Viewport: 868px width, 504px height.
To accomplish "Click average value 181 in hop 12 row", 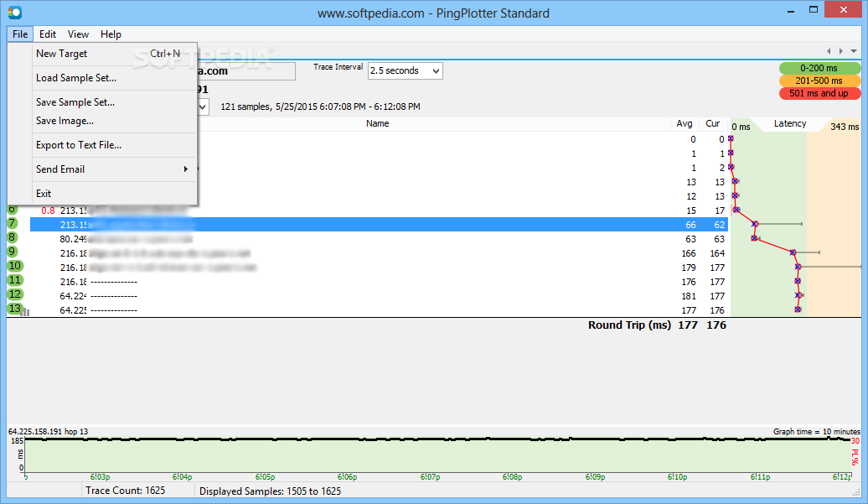I will point(689,296).
